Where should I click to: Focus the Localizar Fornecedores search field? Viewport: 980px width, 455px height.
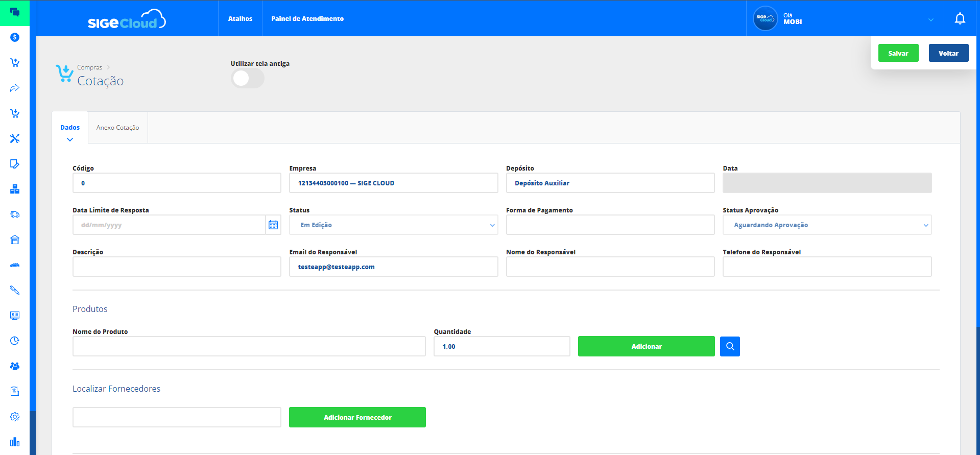pos(177,417)
